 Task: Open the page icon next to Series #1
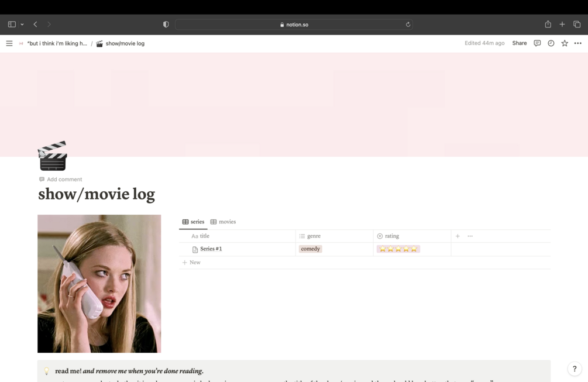click(195, 249)
